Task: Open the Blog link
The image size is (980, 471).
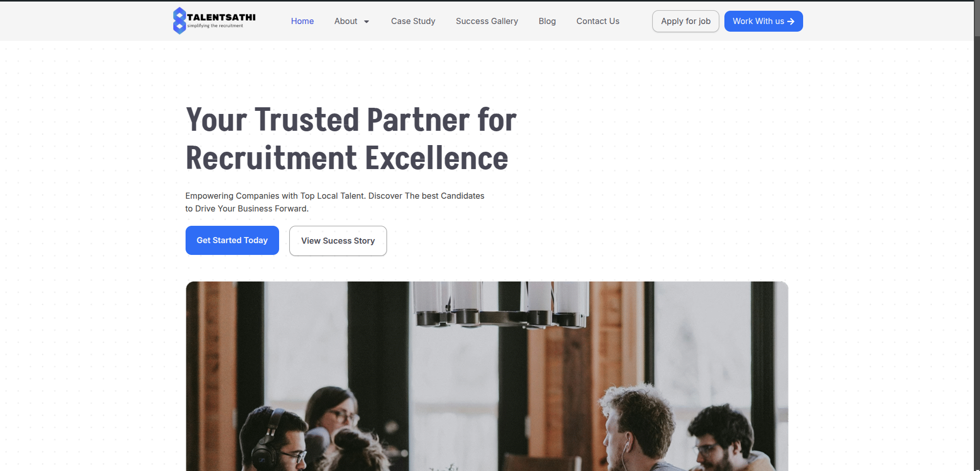Action: (547, 21)
